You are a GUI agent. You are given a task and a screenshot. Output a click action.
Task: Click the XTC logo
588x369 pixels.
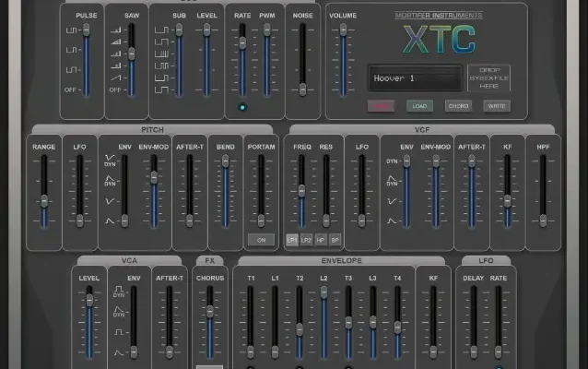[x=440, y=38]
